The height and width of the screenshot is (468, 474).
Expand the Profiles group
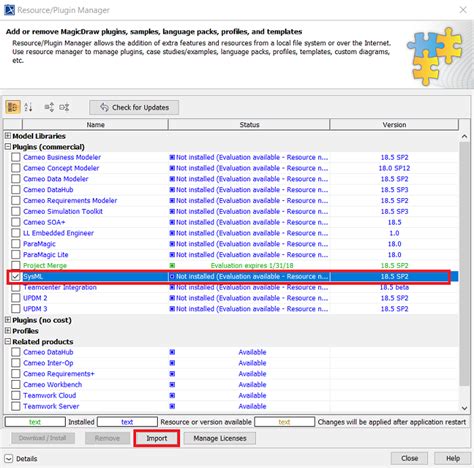8,331
